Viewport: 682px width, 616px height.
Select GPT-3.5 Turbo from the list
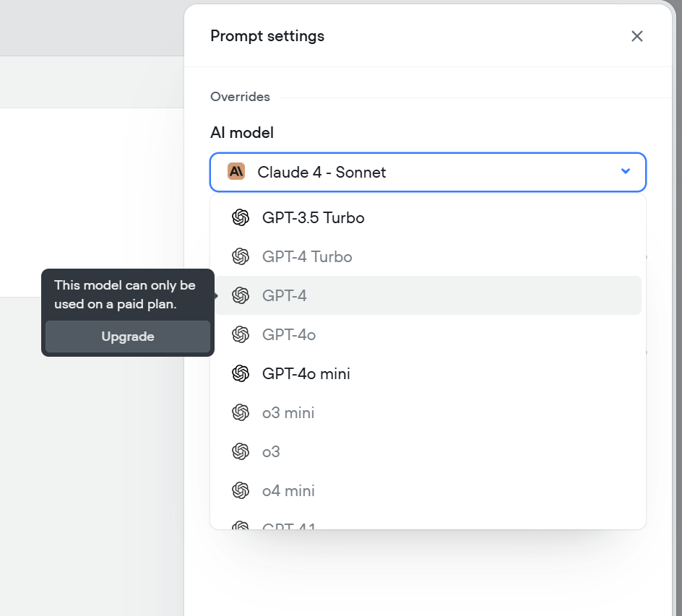tap(428, 217)
